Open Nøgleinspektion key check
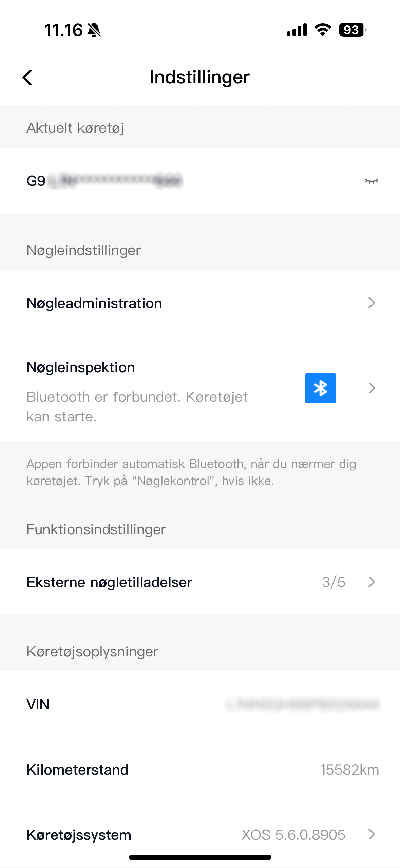 click(x=81, y=367)
